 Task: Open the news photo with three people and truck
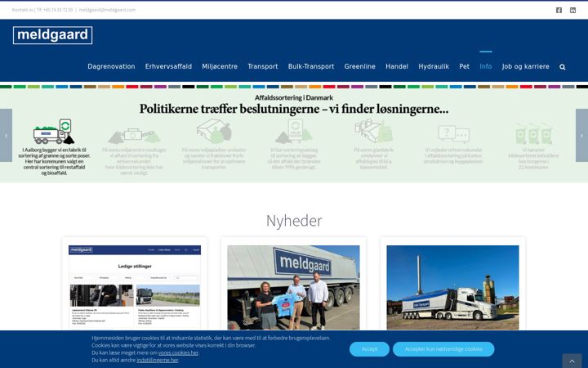(x=293, y=288)
